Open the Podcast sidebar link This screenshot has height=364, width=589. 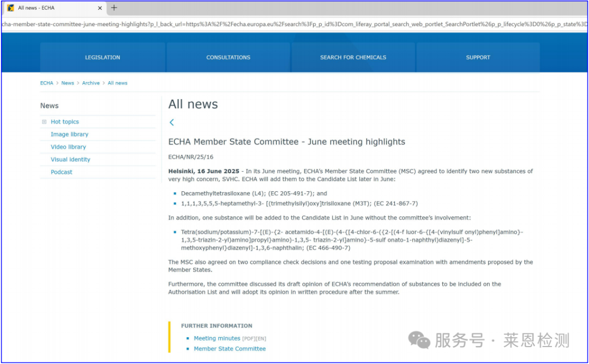[62, 172]
